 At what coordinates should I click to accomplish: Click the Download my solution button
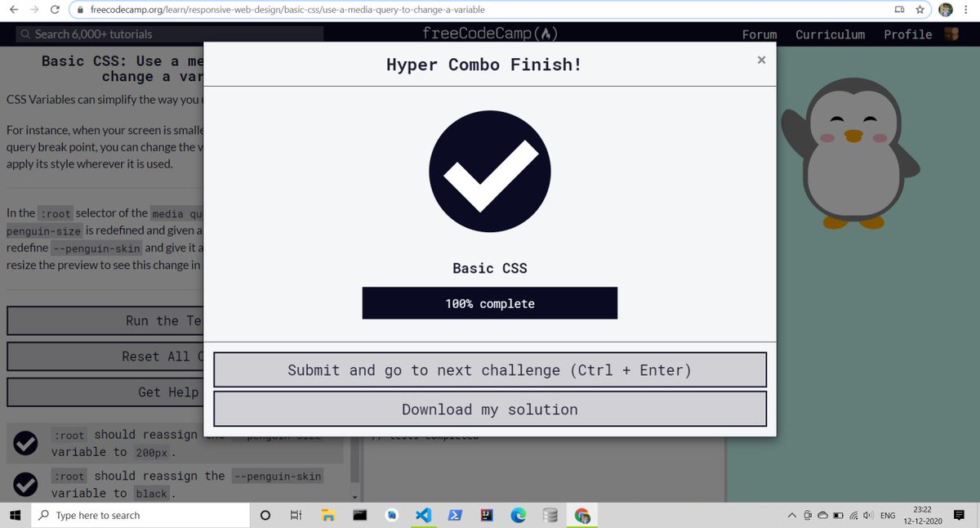pos(489,409)
